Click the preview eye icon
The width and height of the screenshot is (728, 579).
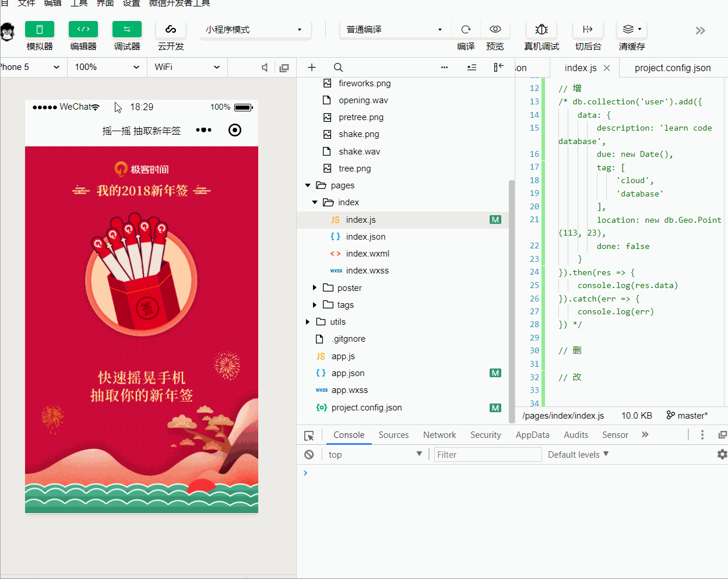pos(495,29)
